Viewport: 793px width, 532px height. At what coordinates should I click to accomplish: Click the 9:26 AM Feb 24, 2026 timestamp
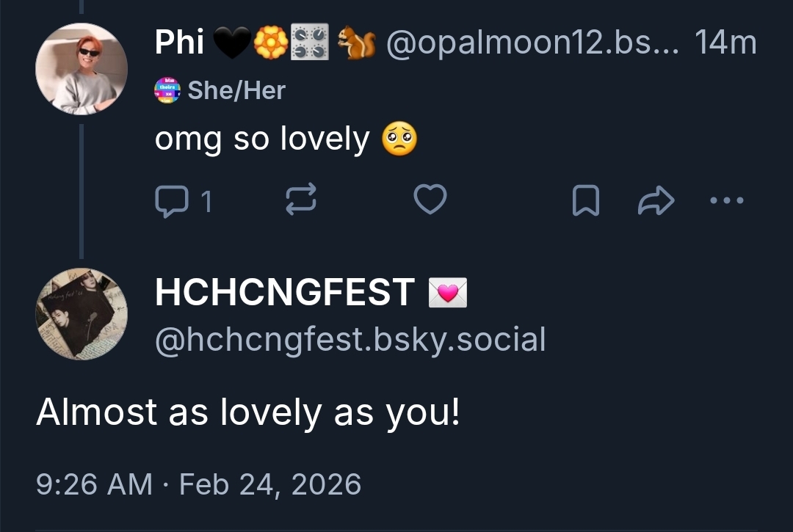[x=198, y=484]
